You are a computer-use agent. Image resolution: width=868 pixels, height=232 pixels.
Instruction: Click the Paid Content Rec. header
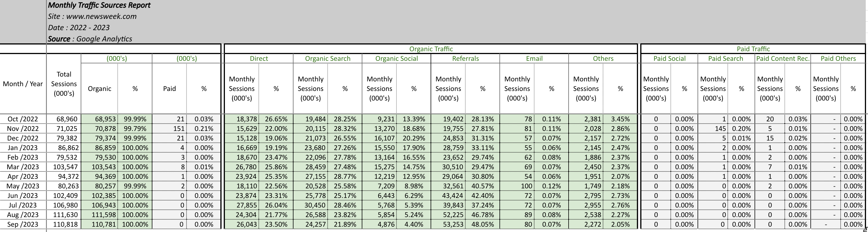coord(782,59)
